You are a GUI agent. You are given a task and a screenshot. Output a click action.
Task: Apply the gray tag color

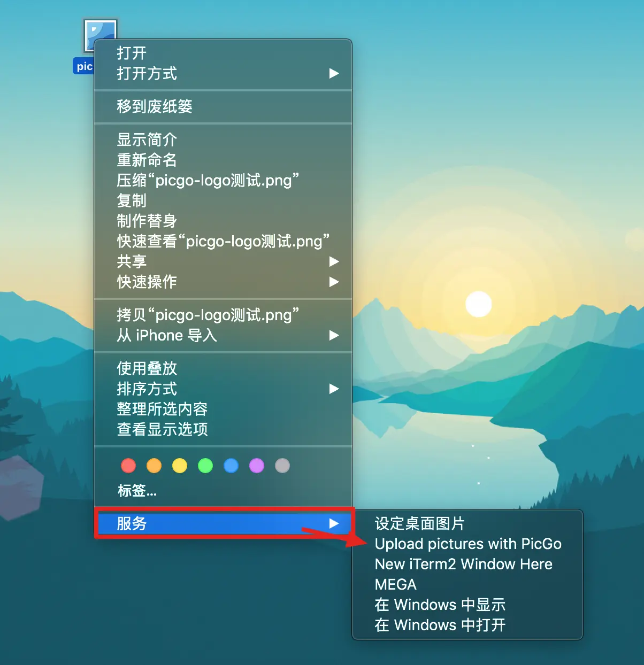(x=282, y=466)
